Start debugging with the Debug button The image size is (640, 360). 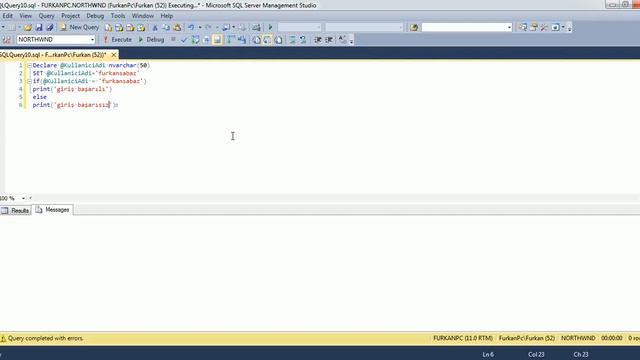151,40
